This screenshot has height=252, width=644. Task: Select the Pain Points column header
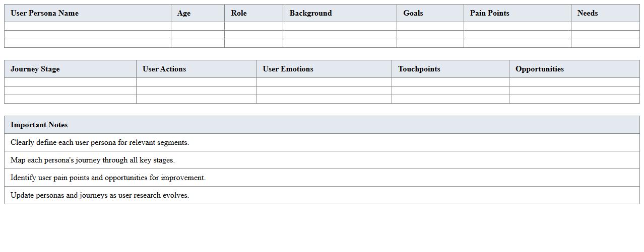[x=489, y=13]
